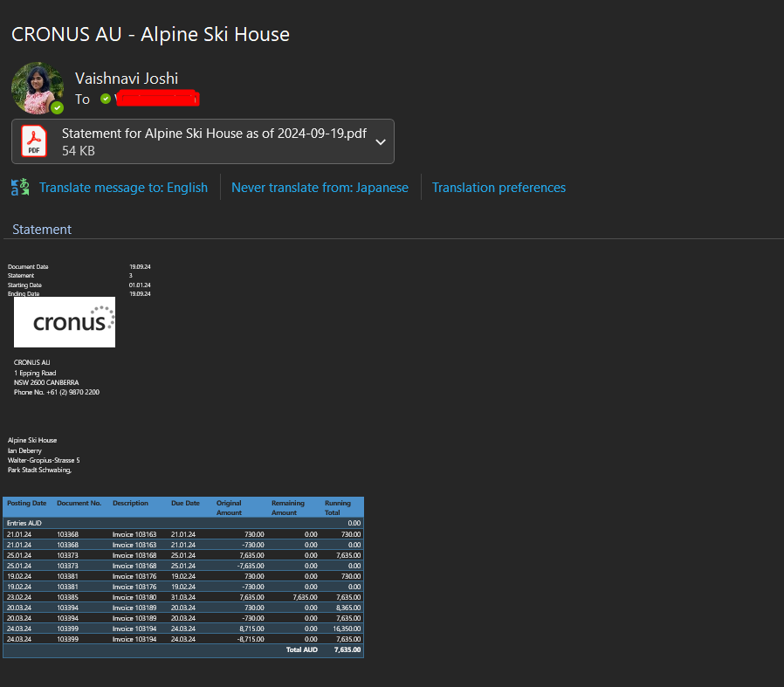The width and height of the screenshot is (784, 687).
Task: Click the Document Date label
Action: (28, 267)
